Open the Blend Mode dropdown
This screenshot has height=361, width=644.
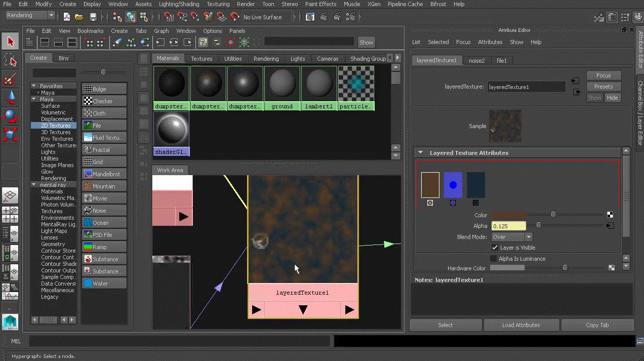(x=512, y=237)
